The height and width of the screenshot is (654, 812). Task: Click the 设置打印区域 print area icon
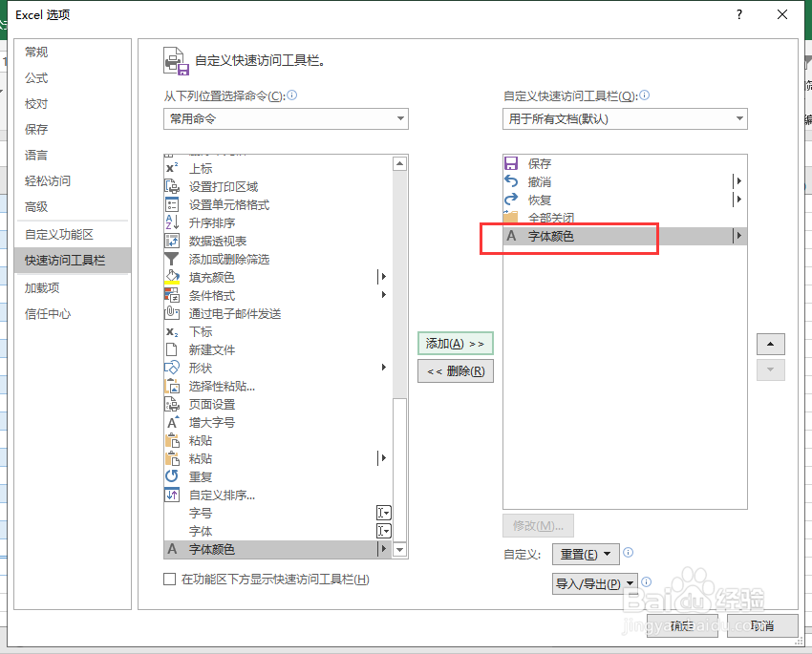172,186
